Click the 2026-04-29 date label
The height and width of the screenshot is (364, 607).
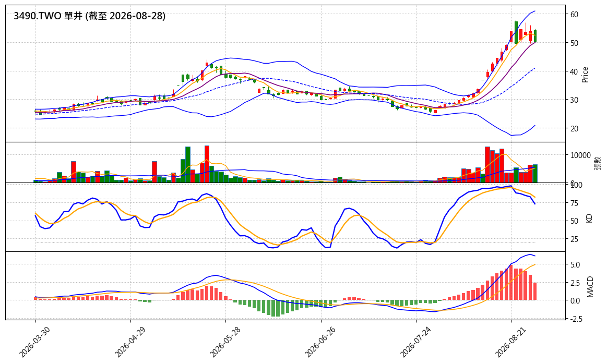(x=129, y=342)
